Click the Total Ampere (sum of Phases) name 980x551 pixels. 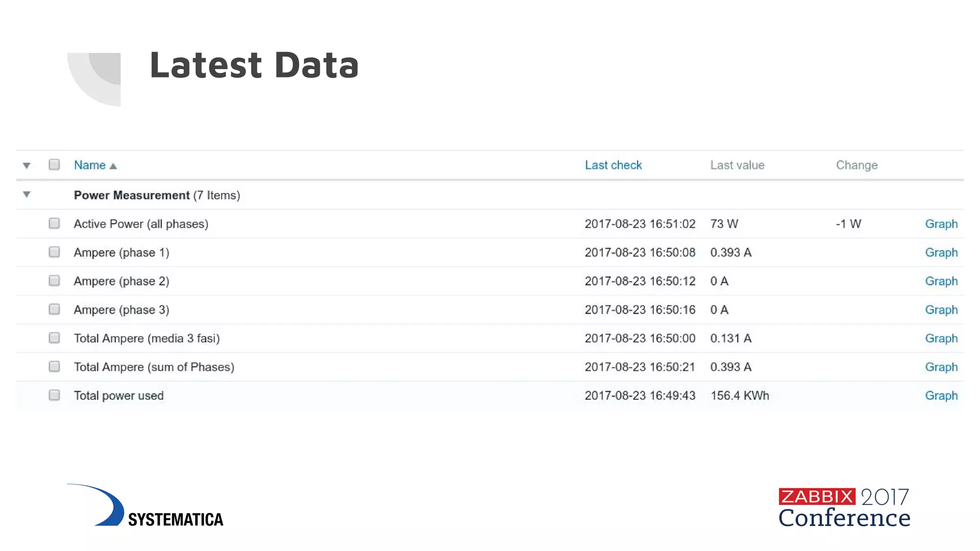[x=154, y=367]
